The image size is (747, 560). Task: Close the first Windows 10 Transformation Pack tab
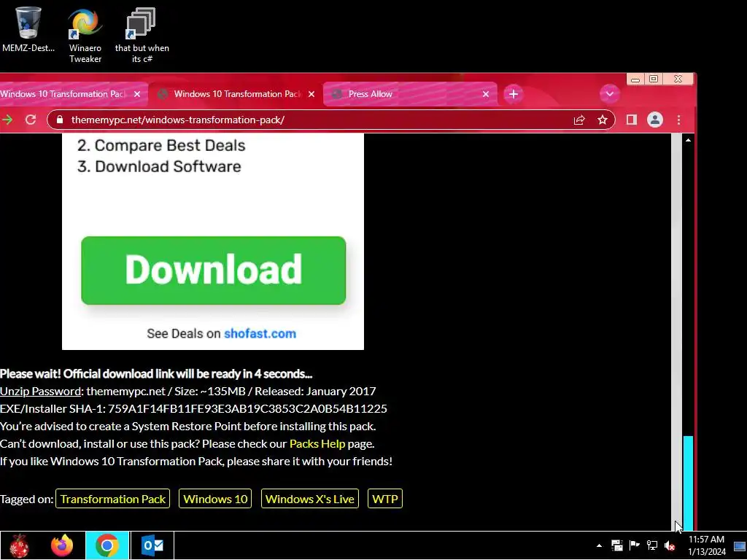[x=137, y=94]
